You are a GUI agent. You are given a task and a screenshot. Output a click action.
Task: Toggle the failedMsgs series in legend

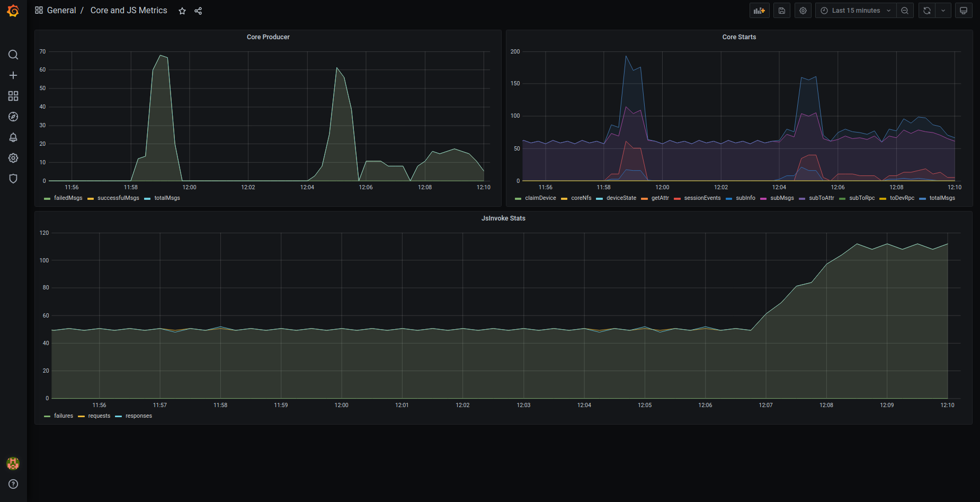click(x=68, y=198)
